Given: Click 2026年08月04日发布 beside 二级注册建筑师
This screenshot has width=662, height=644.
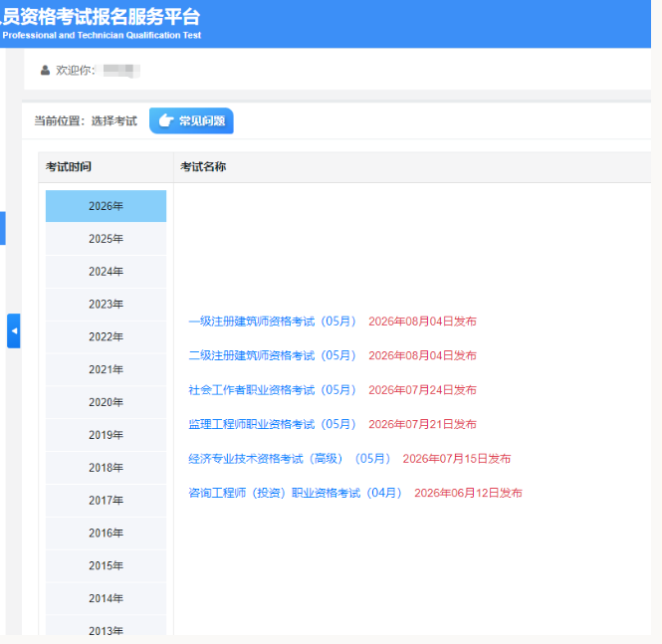Looking at the screenshot, I should pyautogui.click(x=423, y=355).
